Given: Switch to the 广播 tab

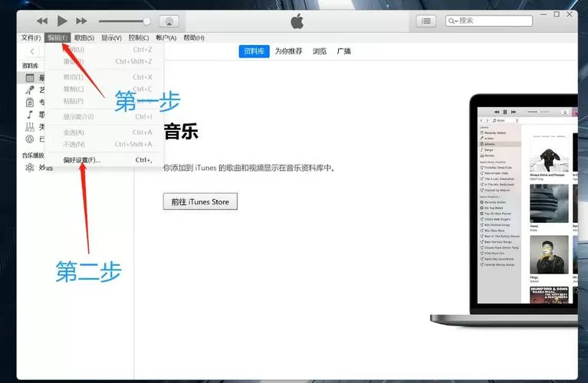Looking at the screenshot, I should pos(343,51).
